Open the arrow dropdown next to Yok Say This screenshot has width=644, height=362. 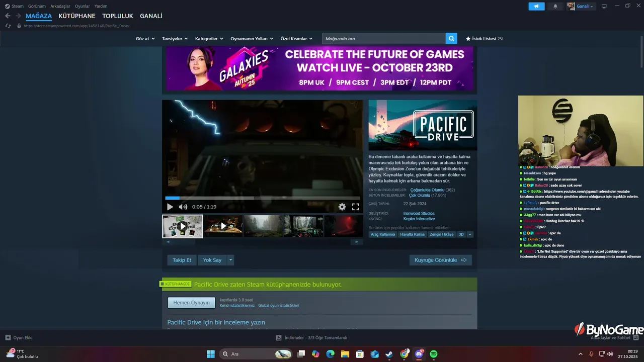point(230,260)
